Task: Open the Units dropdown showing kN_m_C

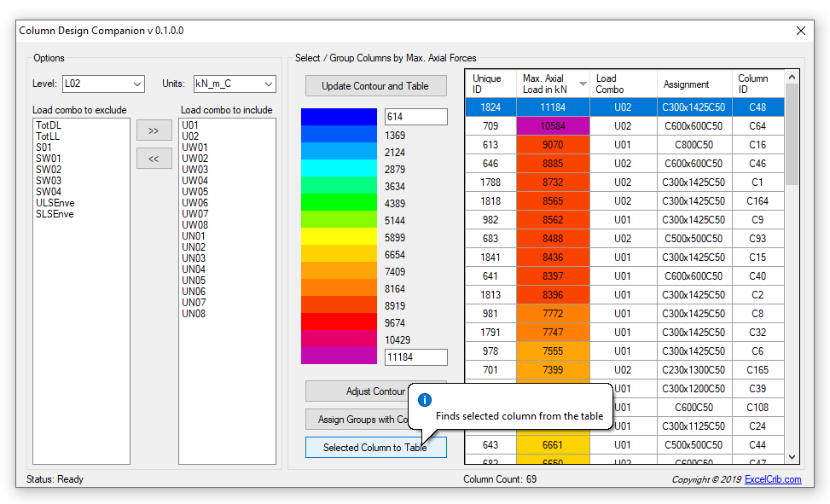Action: (x=235, y=84)
